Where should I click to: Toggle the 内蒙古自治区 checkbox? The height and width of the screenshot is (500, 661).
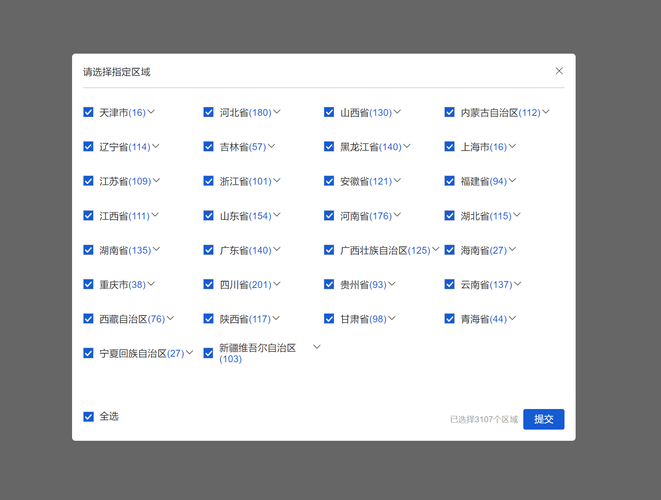pyautogui.click(x=450, y=112)
